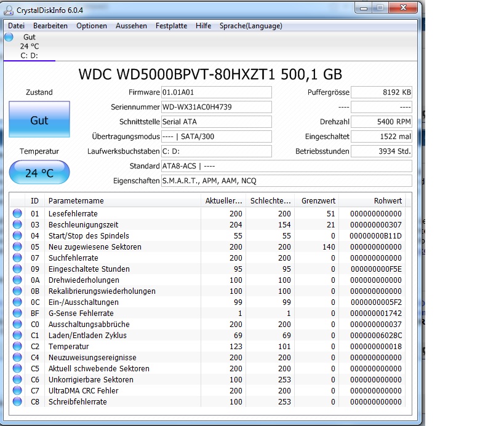Select the Ausschaltungsabbrüche parameter name

click(89, 324)
